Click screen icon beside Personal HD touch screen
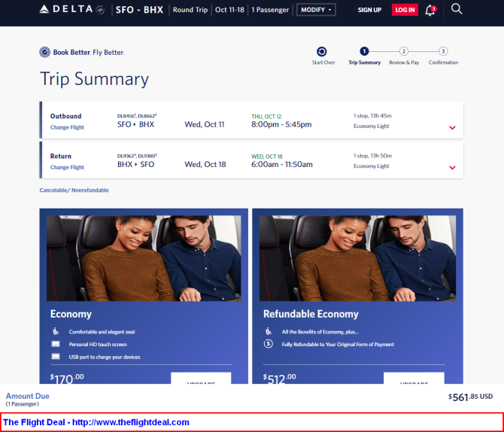 56,344
